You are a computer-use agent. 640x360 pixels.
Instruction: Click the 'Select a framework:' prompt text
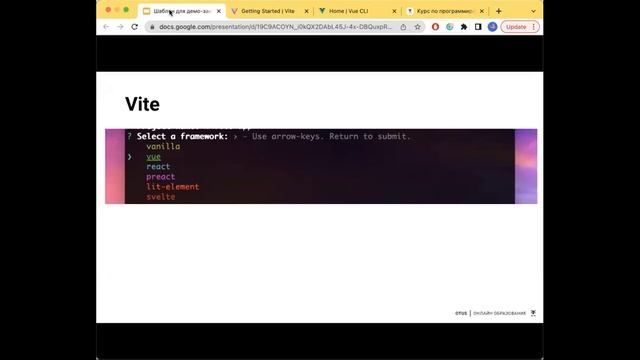pos(182,136)
